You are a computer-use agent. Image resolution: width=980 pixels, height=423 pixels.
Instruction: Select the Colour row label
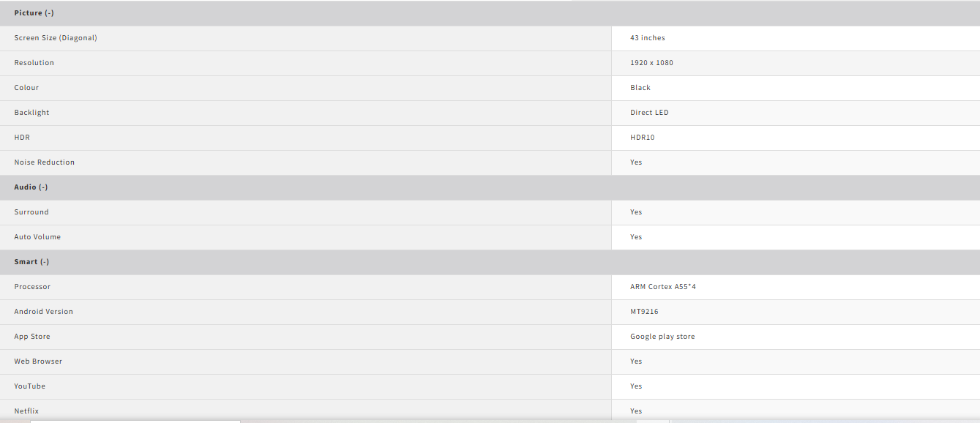point(26,88)
